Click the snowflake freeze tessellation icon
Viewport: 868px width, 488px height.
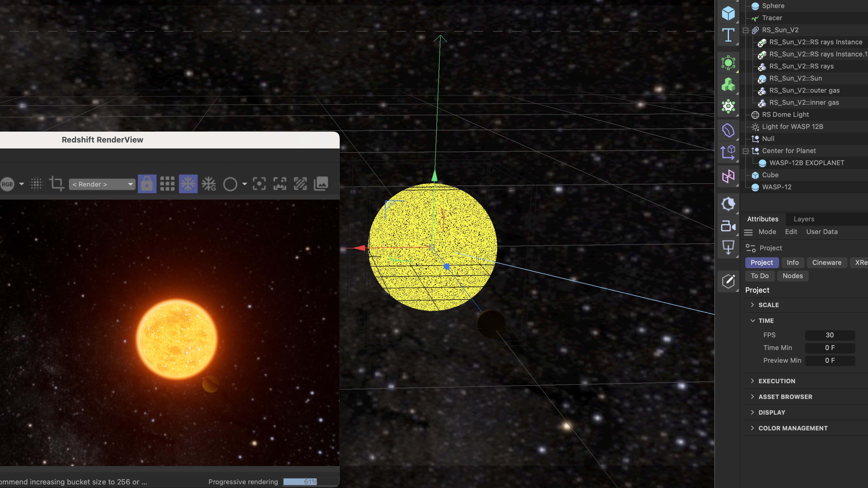(x=188, y=184)
